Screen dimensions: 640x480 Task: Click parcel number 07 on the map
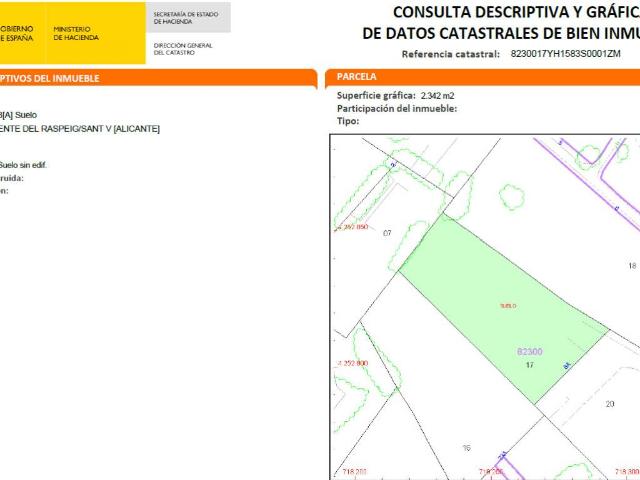(387, 233)
